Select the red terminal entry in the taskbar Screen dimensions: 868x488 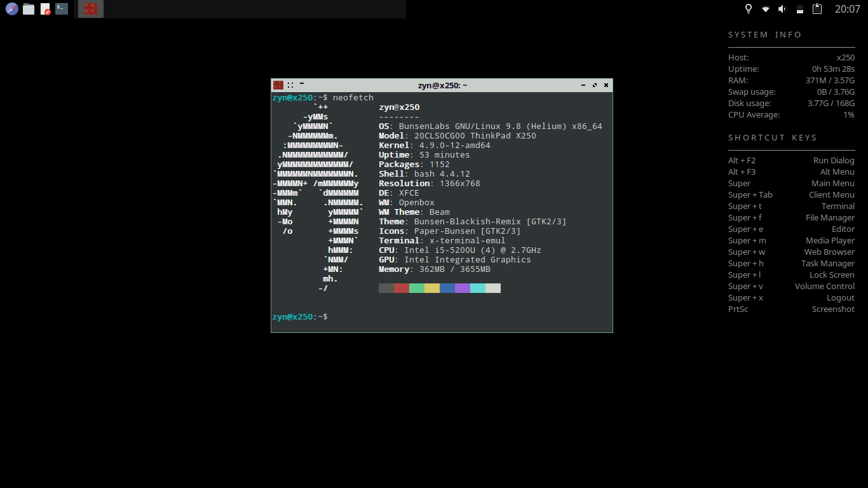tap(91, 9)
